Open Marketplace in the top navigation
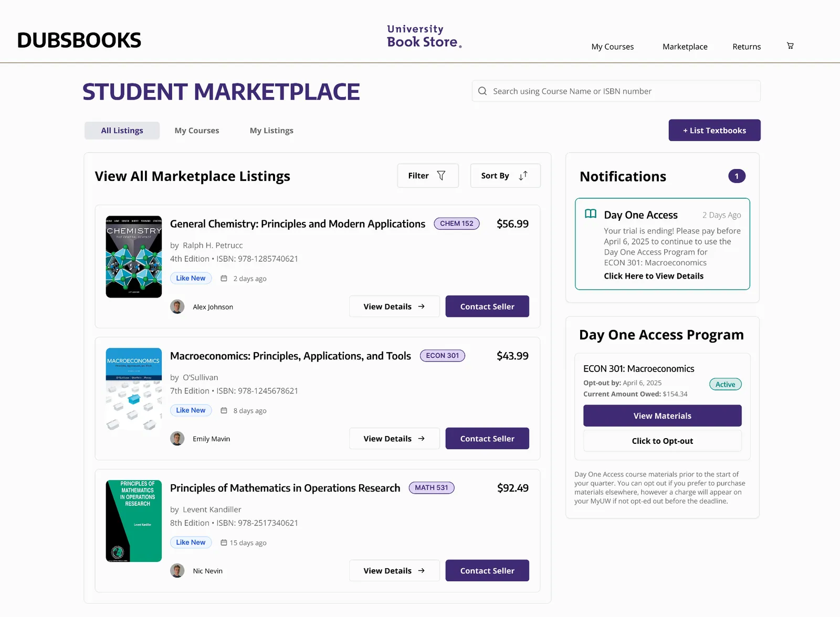This screenshot has height=617, width=840. [685, 47]
